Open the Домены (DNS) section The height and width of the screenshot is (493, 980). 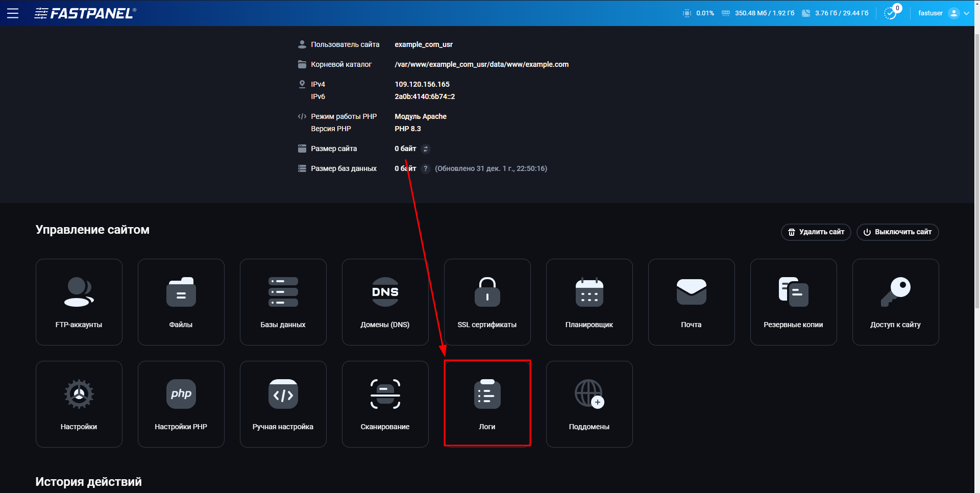tap(385, 302)
